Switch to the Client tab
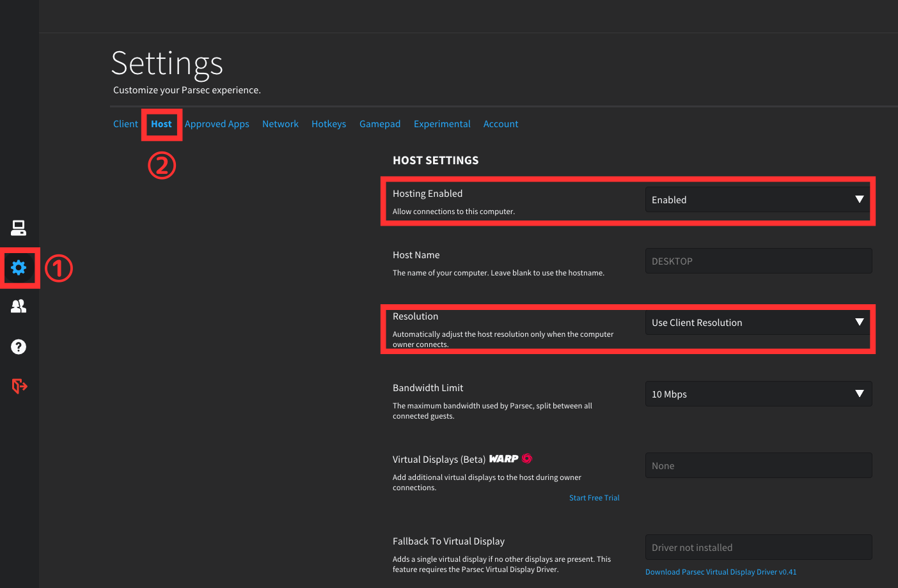The image size is (898, 588). click(125, 124)
